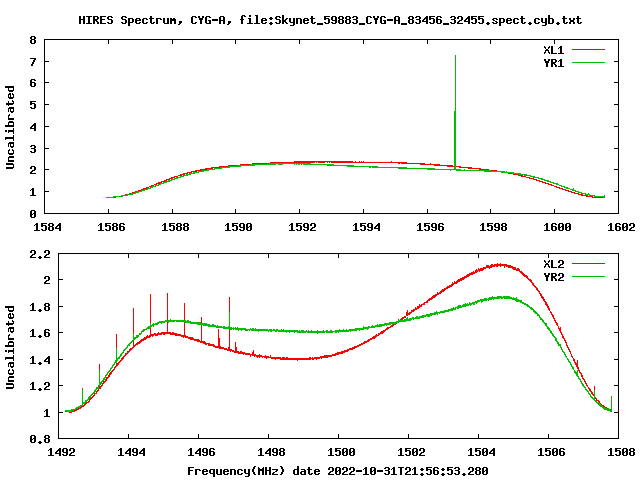Click the 1500 tick label
Viewport: 640px width, 480px height.
(341, 452)
